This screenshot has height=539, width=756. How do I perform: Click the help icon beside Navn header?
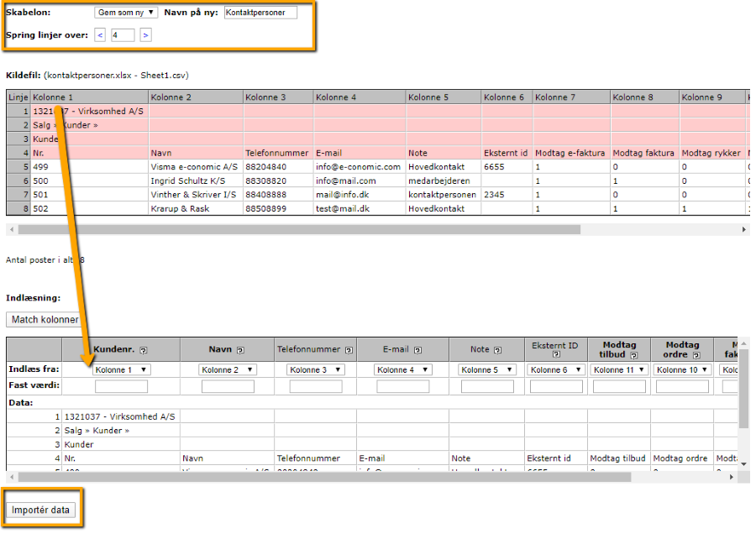[x=240, y=350]
